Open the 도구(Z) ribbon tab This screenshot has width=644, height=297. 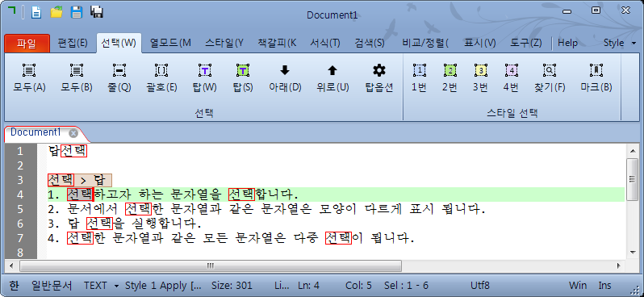coord(525,43)
